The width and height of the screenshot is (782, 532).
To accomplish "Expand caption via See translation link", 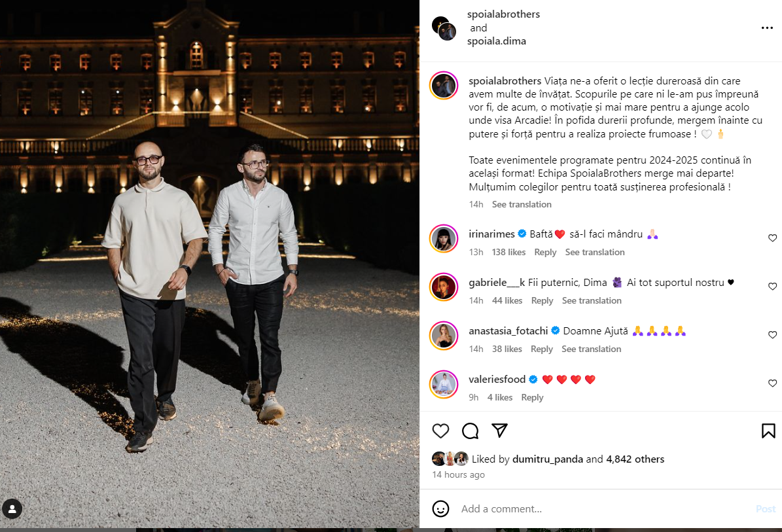I will pos(522,204).
